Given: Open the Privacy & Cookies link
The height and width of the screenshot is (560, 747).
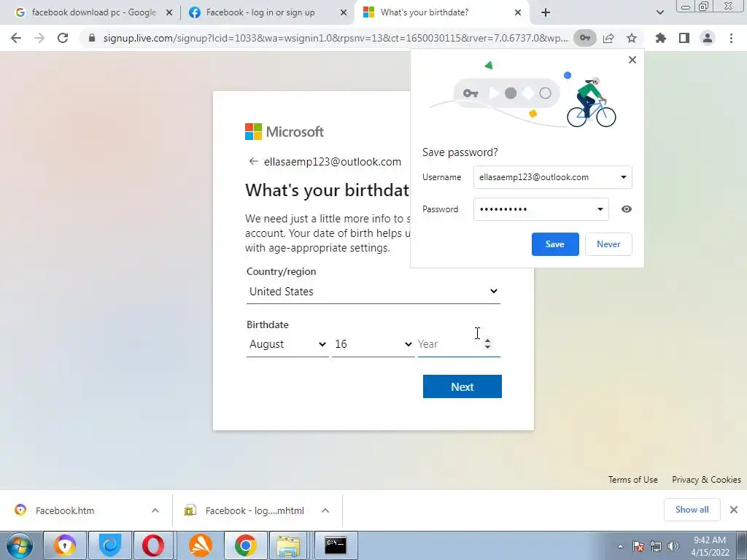Looking at the screenshot, I should coord(706,480).
